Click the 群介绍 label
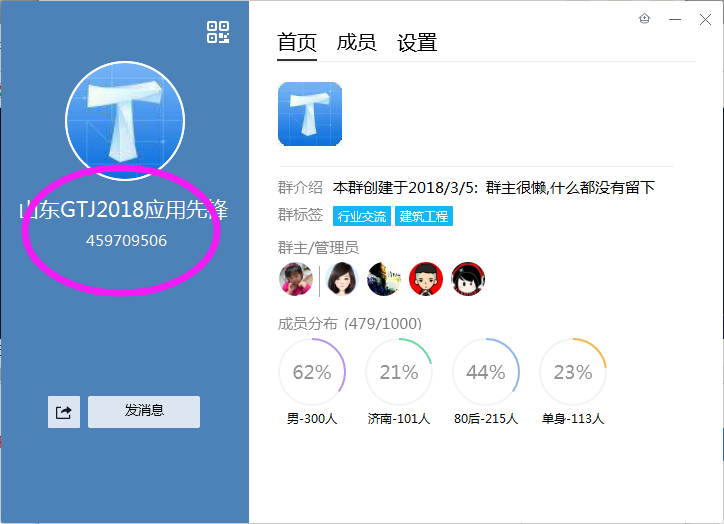 pos(300,187)
